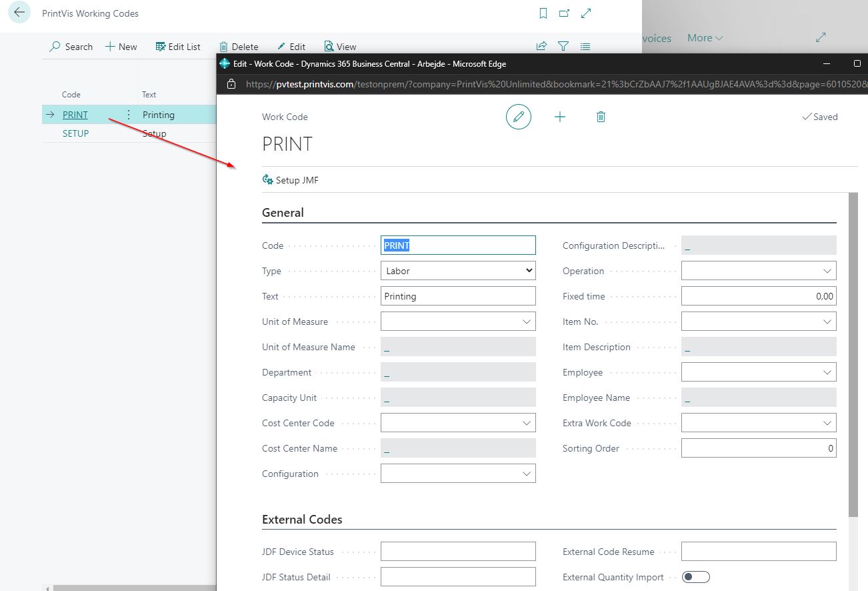Click the vertical scrollbar of Work Code card
The width and height of the screenshot is (868, 591).
[853, 355]
